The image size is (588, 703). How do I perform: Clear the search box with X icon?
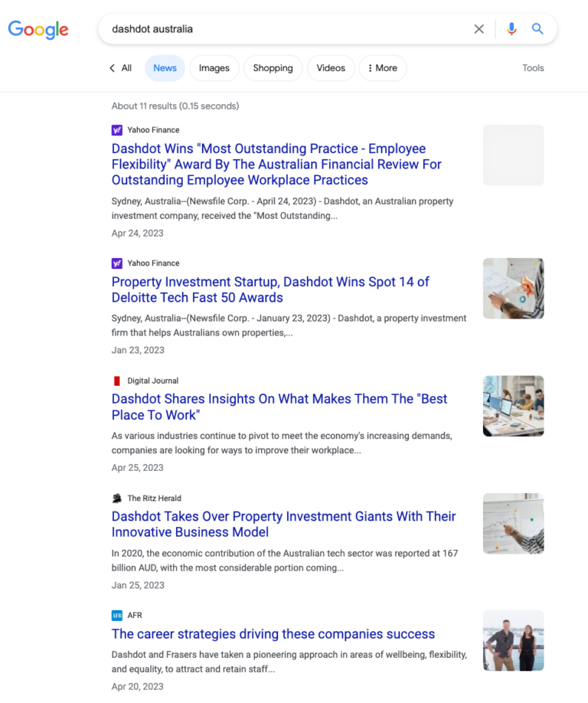pyautogui.click(x=479, y=29)
